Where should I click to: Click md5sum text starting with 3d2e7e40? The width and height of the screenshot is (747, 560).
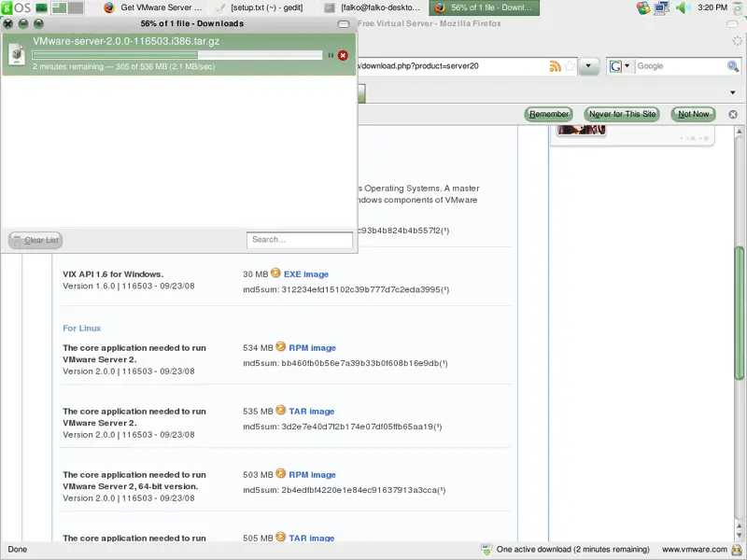pos(343,427)
